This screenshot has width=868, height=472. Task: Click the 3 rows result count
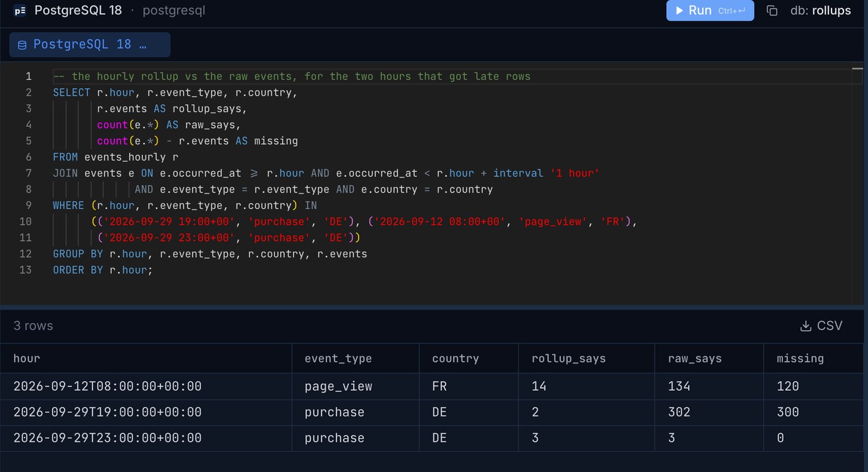(33, 325)
